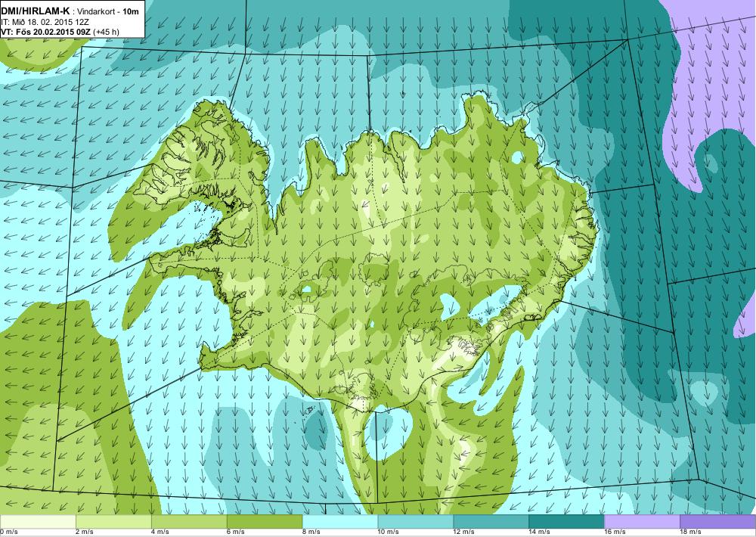This screenshot has height=537, width=756.
Task: Click the 'VT: Fös 20.02.2015 09Z' line
Action: coord(46,32)
